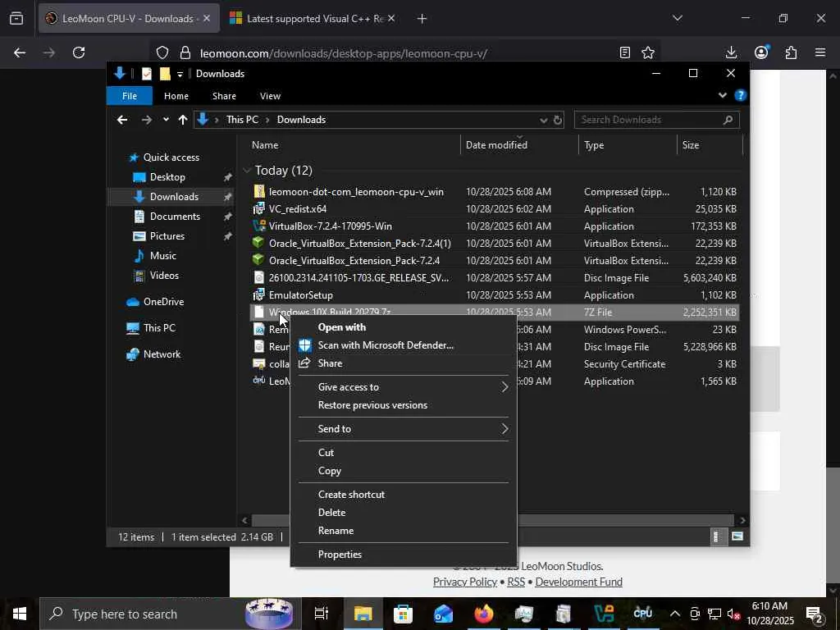Image resolution: width=840 pixels, height=630 pixels.
Task: Click Explorer New Folder quick access icon
Action: tap(165, 74)
